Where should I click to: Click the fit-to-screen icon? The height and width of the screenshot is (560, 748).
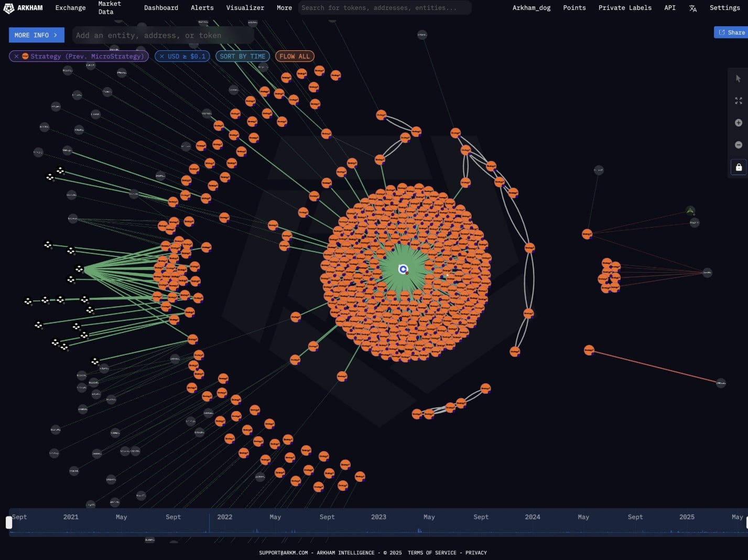coord(739,101)
